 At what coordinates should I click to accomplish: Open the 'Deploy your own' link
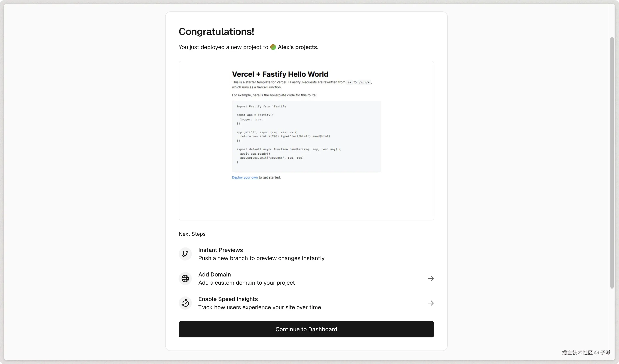[245, 178]
